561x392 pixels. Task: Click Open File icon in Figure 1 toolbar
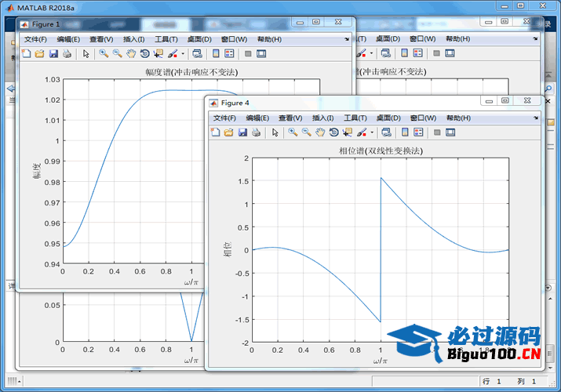click(40, 53)
